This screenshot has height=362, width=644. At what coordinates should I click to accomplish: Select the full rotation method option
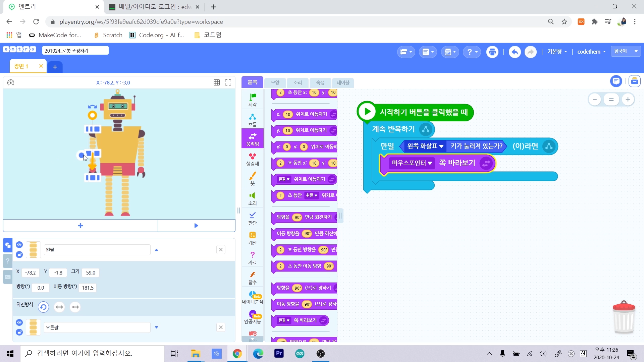pos(43,307)
